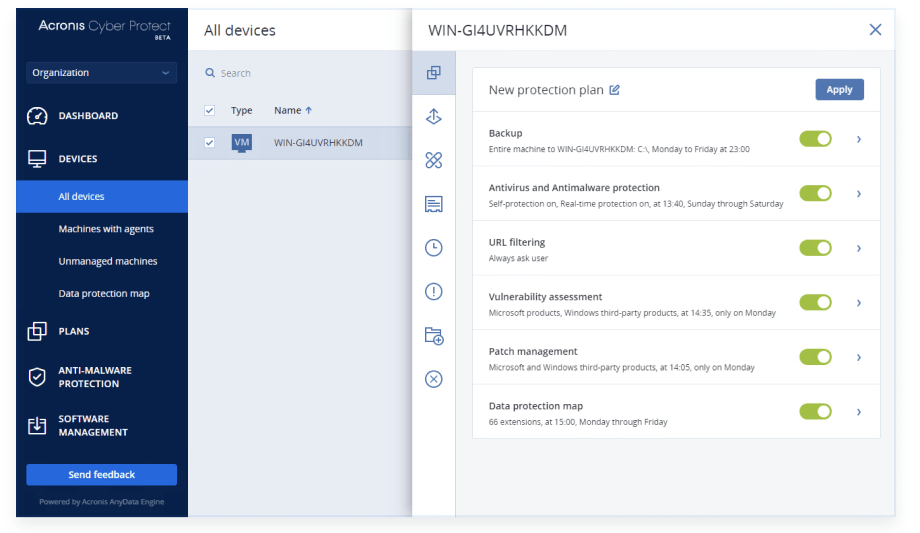The height and width of the screenshot is (533, 920).
Task: Click the Plans stacked squares icon
Action: (x=37, y=331)
